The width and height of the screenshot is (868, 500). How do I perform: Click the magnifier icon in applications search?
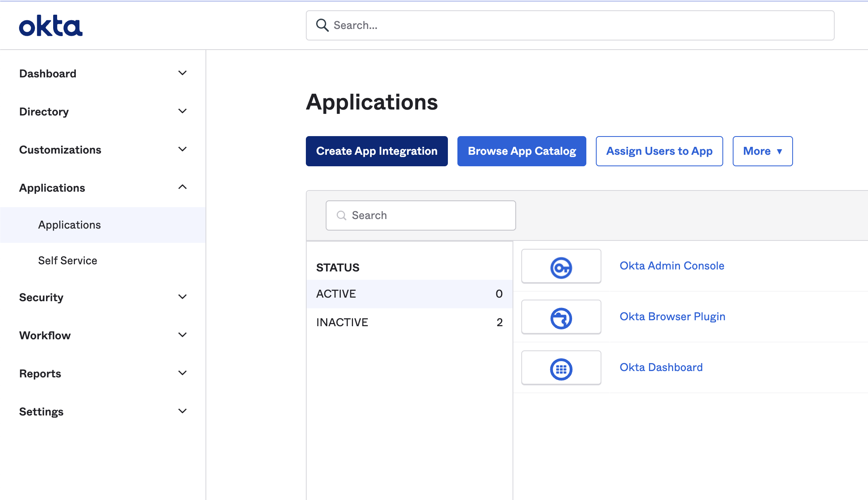(341, 215)
